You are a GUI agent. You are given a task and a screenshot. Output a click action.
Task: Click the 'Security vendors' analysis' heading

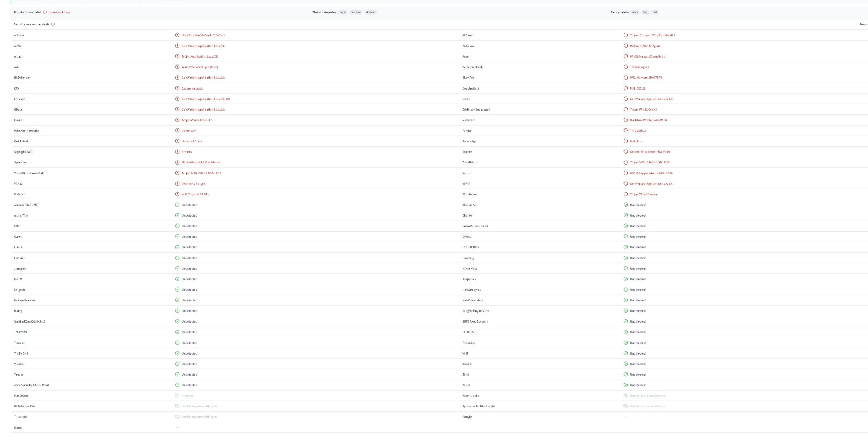coord(32,24)
